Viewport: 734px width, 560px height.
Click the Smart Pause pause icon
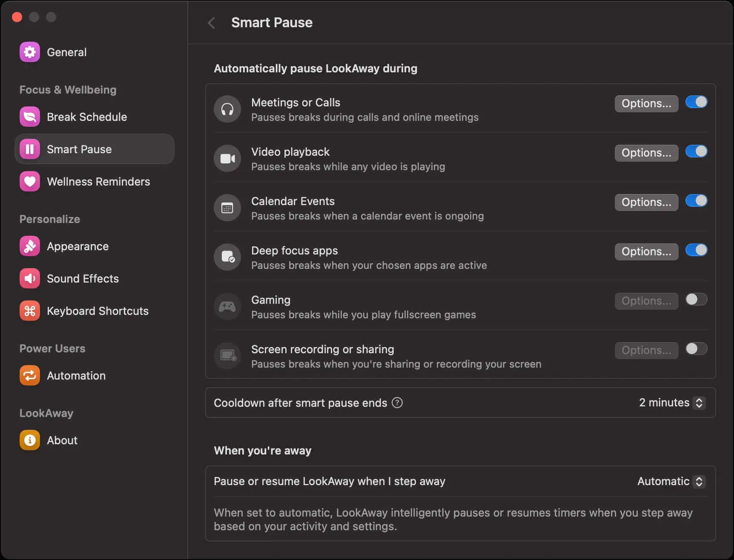[x=29, y=149]
